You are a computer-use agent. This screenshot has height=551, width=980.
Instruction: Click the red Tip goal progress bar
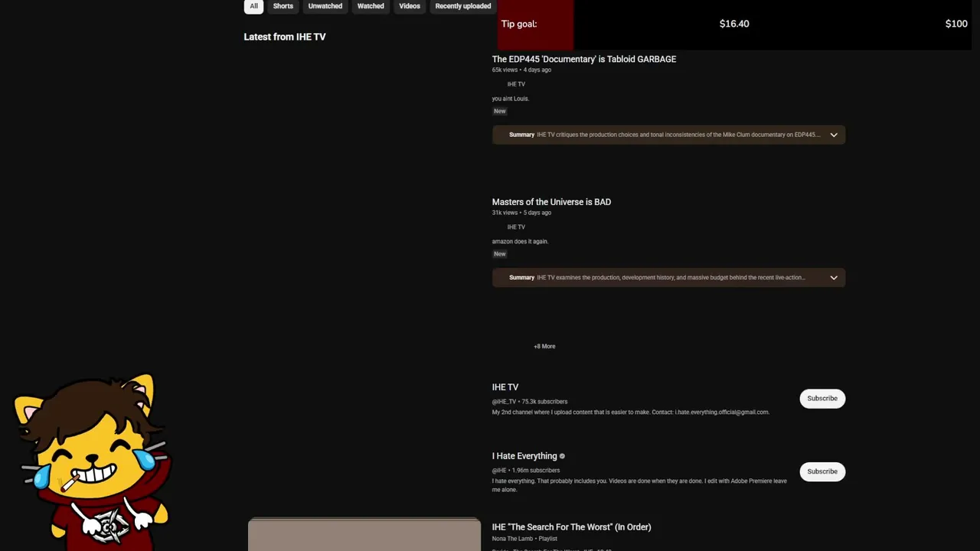click(535, 24)
